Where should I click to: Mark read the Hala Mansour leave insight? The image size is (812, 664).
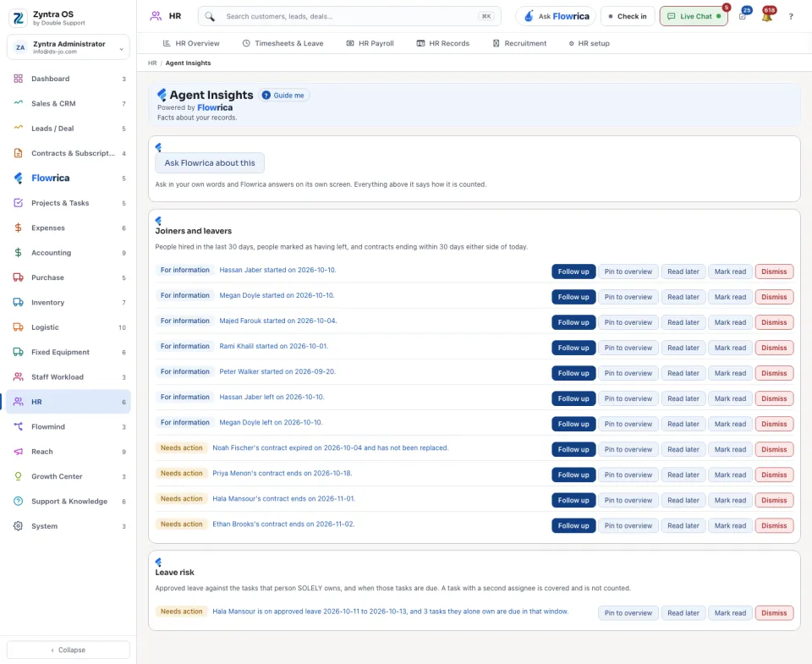(x=730, y=612)
